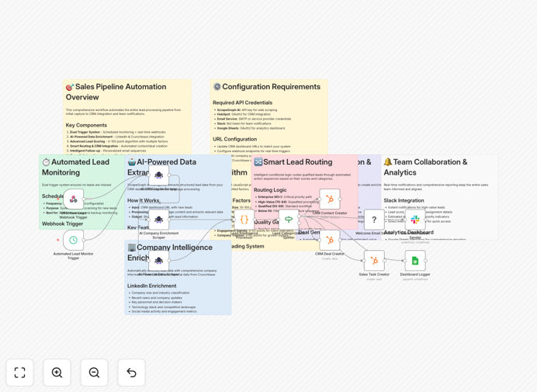Image resolution: width=537 pixels, height=392 pixels.
Task: Click the URL Configuration subheading
Action: (x=234, y=139)
